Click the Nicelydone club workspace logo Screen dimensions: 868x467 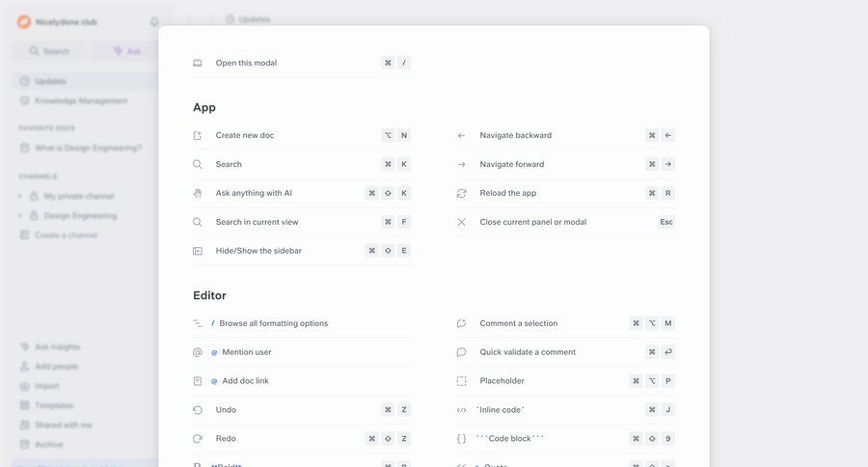pos(24,22)
